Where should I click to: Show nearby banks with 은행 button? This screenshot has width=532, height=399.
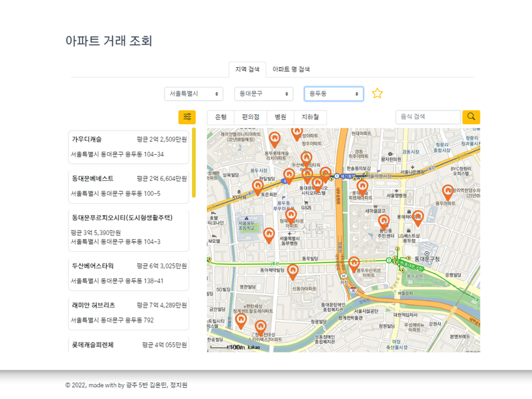pyautogui.click(x=221, y=118)
